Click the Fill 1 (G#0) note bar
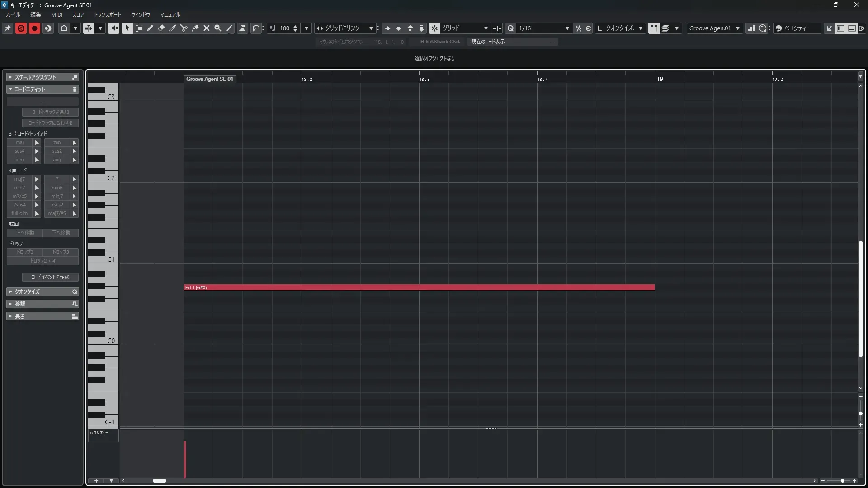The image size is (868, 488). 419,287
